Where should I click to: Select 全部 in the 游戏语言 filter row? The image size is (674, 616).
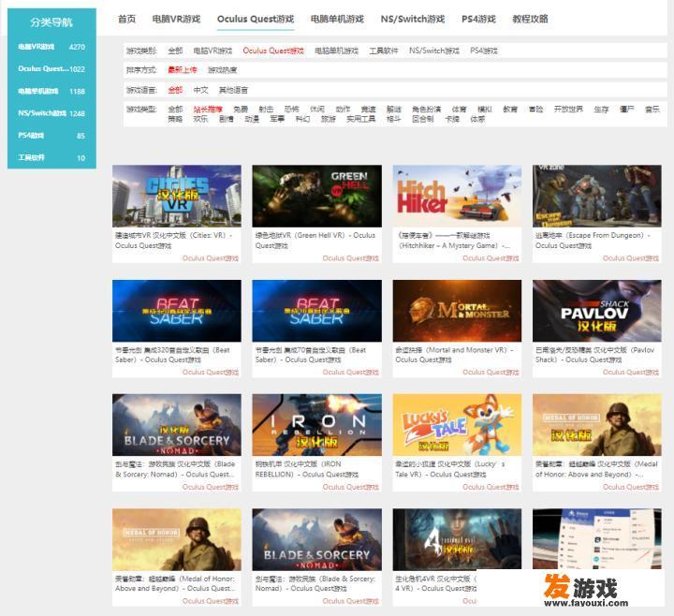click(175, 90)
